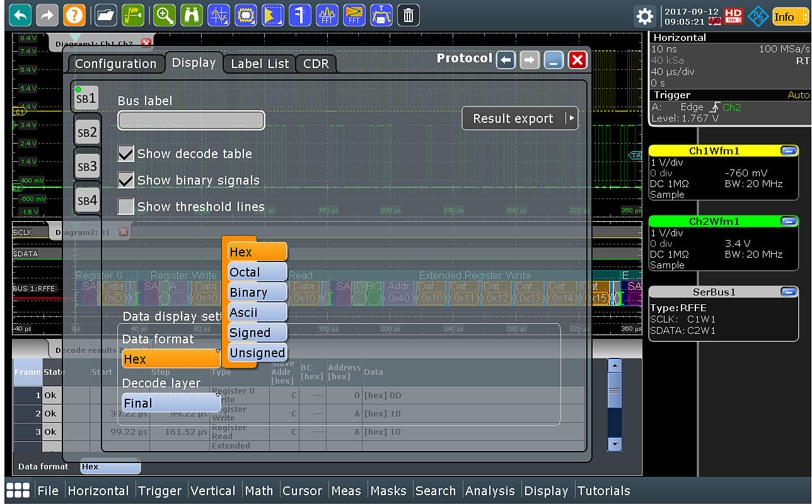The height and width of the screenshot is (504, 812).
Task: Open Decode layer dropdown showing Final
Action: pos(171,403)
